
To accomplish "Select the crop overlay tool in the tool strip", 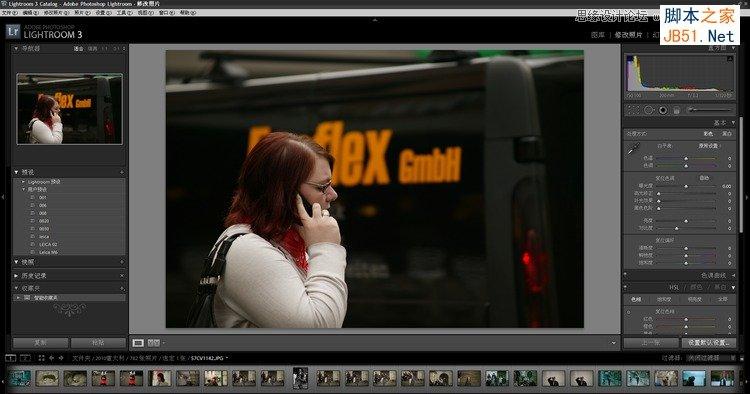I will pyautogui.click(x=633, y=110).
